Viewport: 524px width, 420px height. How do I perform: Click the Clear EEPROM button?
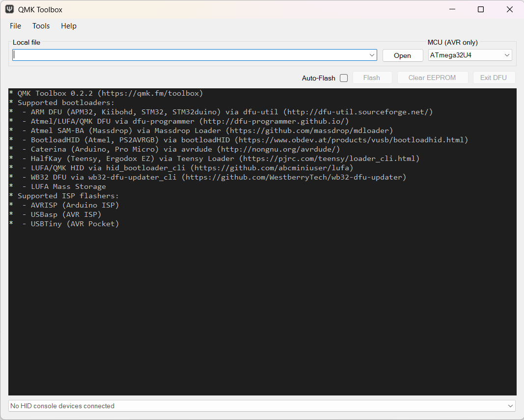[x=432, y=78]
